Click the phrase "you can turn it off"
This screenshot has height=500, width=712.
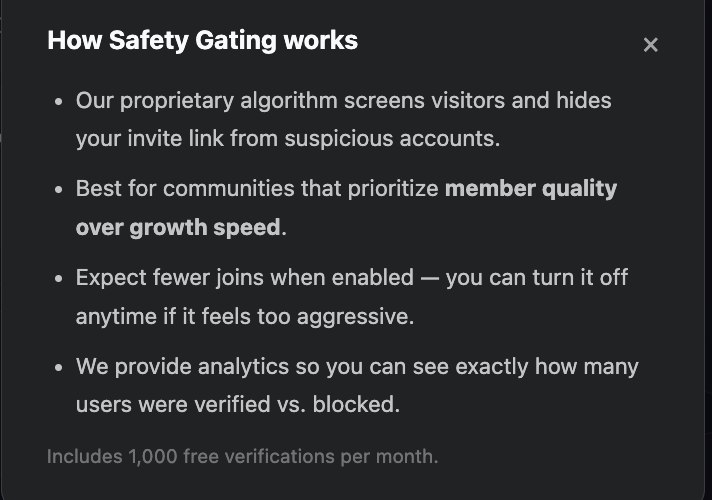[x=537, y=277]
